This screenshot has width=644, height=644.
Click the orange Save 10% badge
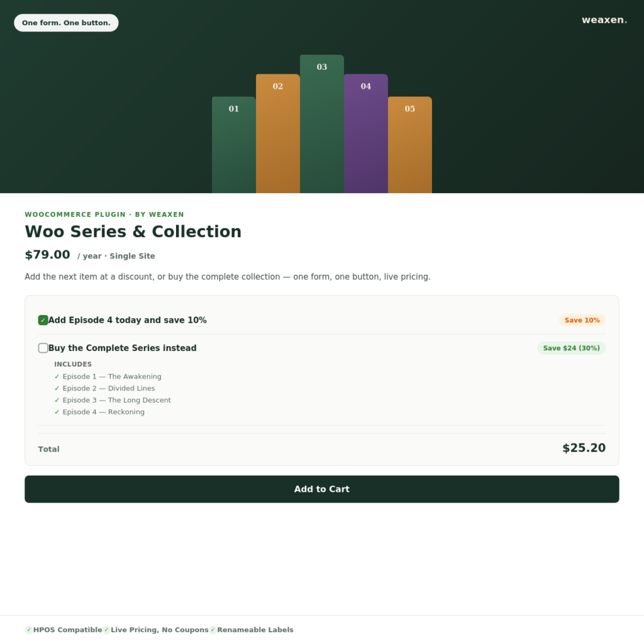(x=582, y=320)
